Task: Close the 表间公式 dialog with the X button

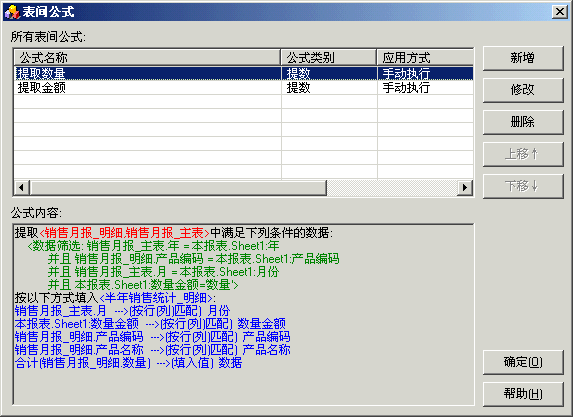Action: pyautogui.click(x=559, y=12)
